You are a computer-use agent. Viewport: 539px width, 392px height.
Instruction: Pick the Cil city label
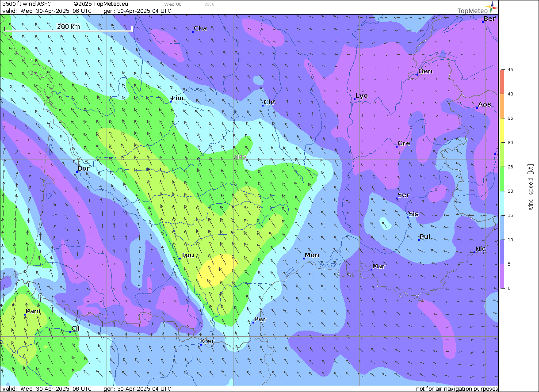[75, 328]
